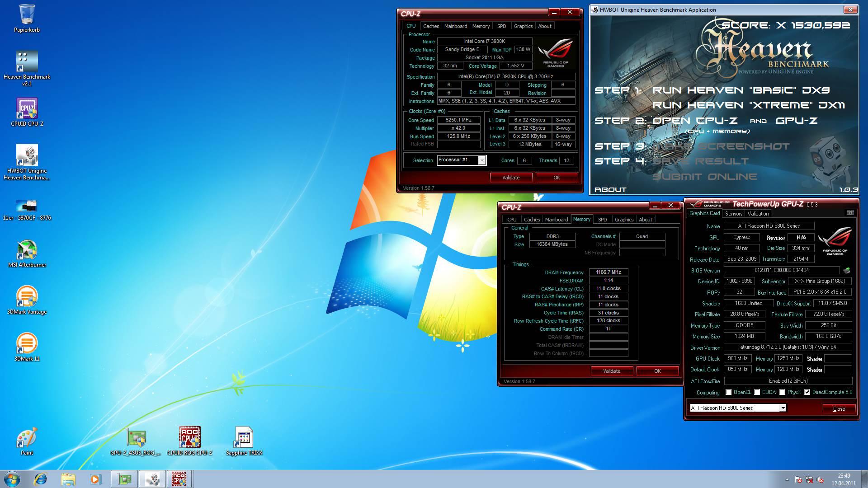Open the network tray icon
The image size is (868, 488).
(x=809, y=479)
